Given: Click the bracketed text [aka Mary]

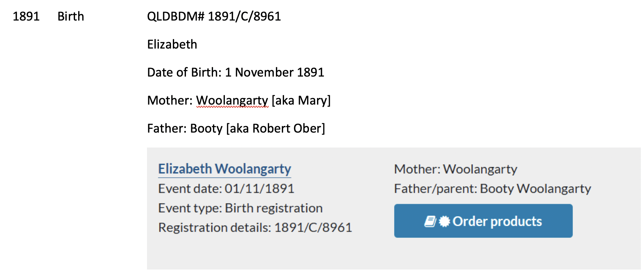Looking at the screenshot, I should tap(301, 101).
